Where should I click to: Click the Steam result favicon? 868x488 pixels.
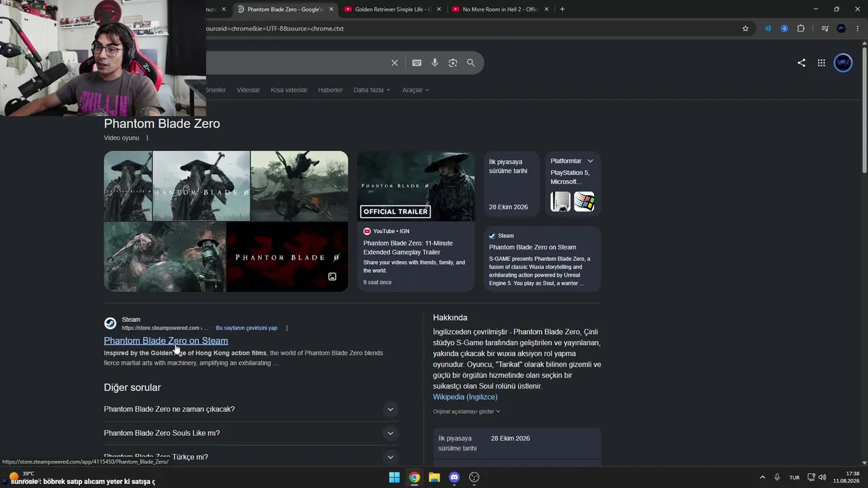[110, 323]
